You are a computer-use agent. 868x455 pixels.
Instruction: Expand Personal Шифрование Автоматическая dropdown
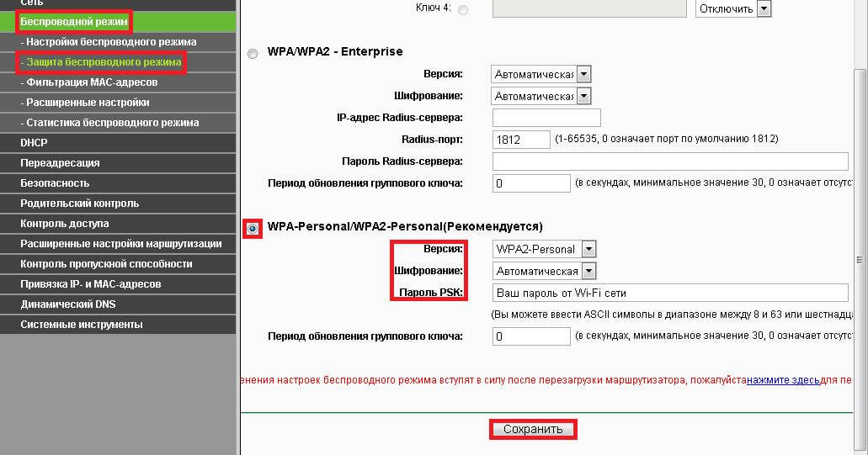[x=544, y=271]
